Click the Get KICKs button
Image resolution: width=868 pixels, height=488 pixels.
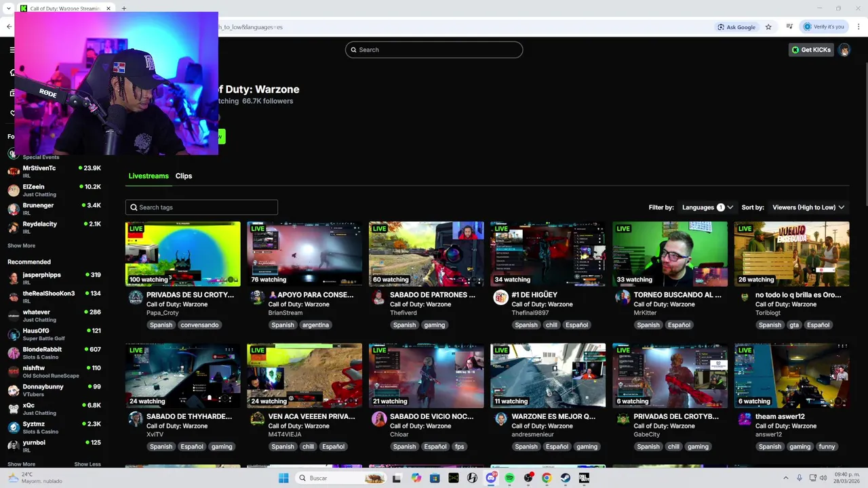[811, 49]
